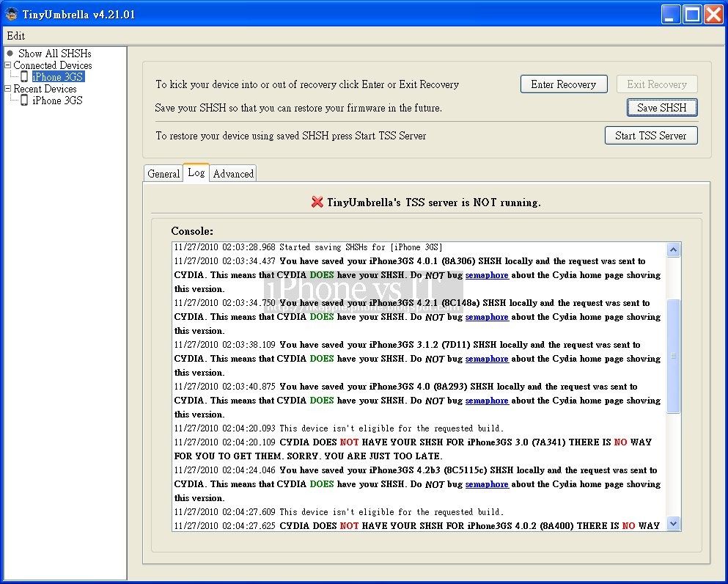
Task: Open semaphore link in 4.0 (8A293) entry
Action: click(487, 401)
